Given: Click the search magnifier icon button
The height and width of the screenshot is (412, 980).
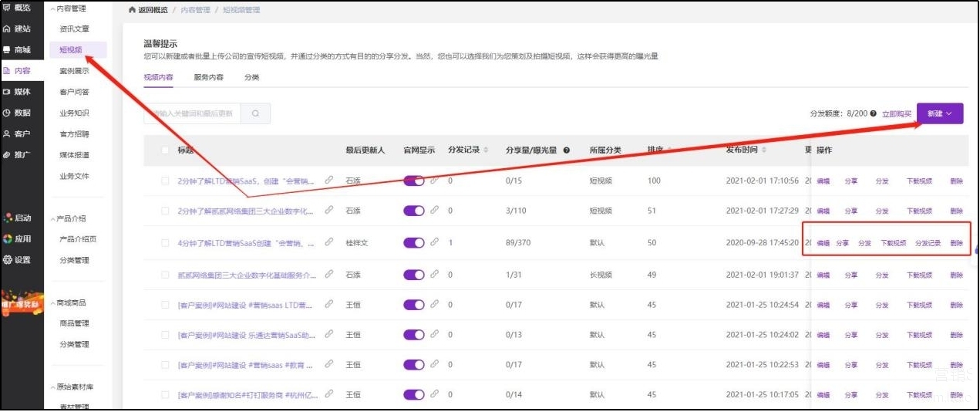Looking at the screenshot, I should click(255, 114).
